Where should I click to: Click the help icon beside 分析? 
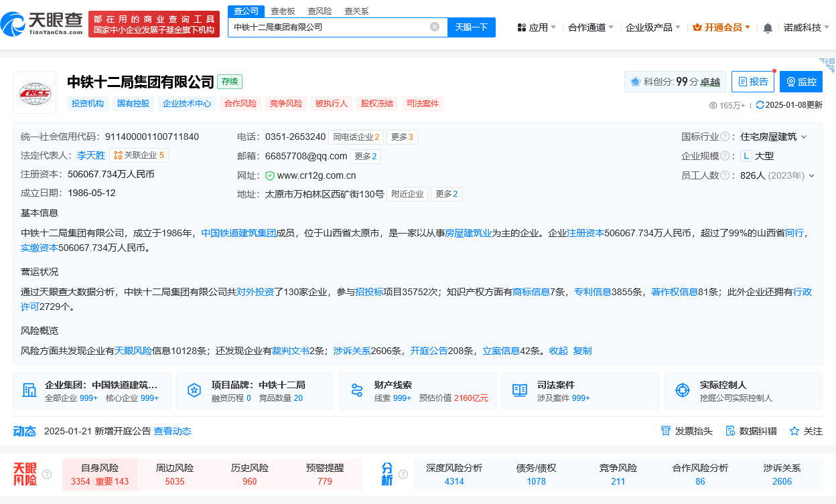(x=403, y=474)
